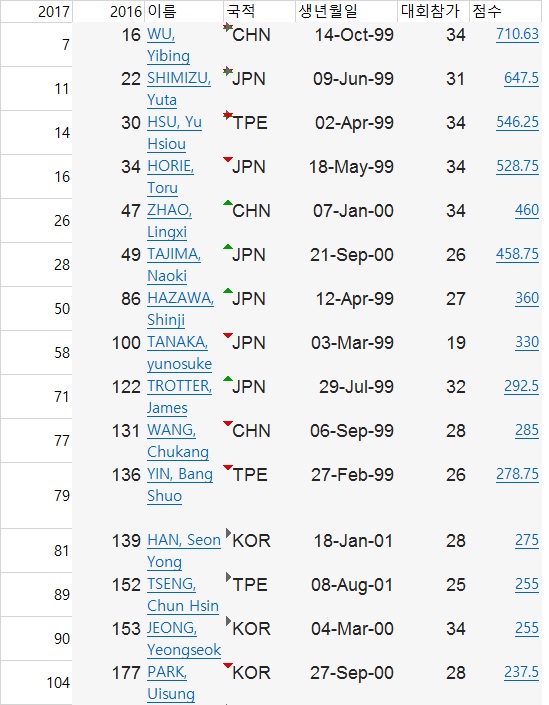Open the 458.75 score link
Viewport: 549px width, 705px height.
coord(517,254)
